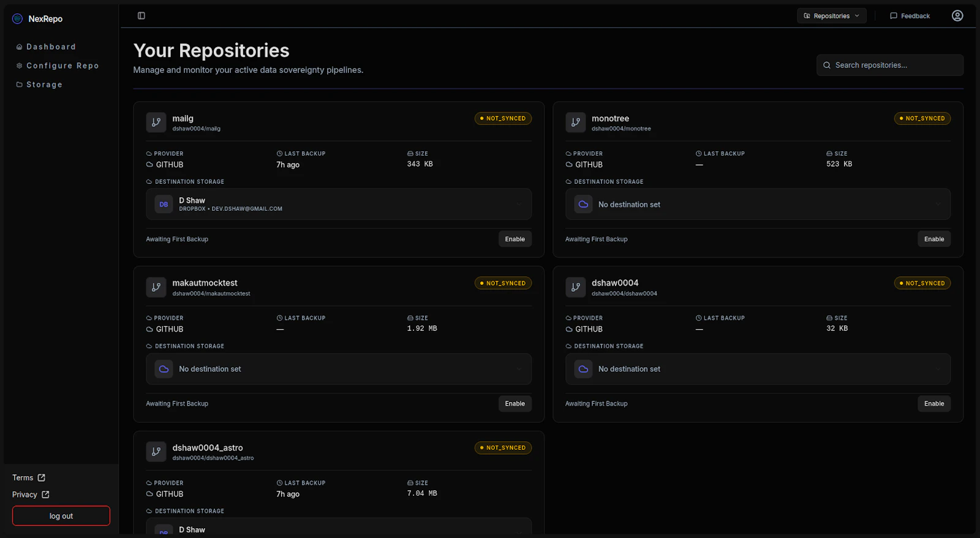
Task: Click the 32 KB size value
Action: (x=837, y=328)
